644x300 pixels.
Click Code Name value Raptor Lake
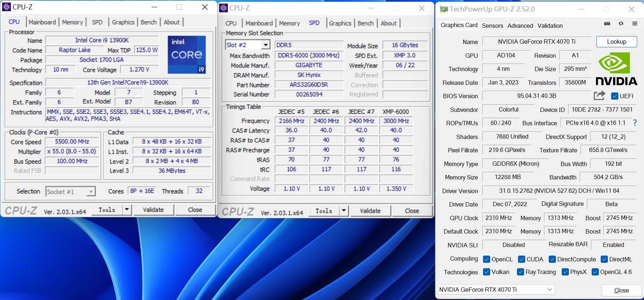click(x=75, y=50)
